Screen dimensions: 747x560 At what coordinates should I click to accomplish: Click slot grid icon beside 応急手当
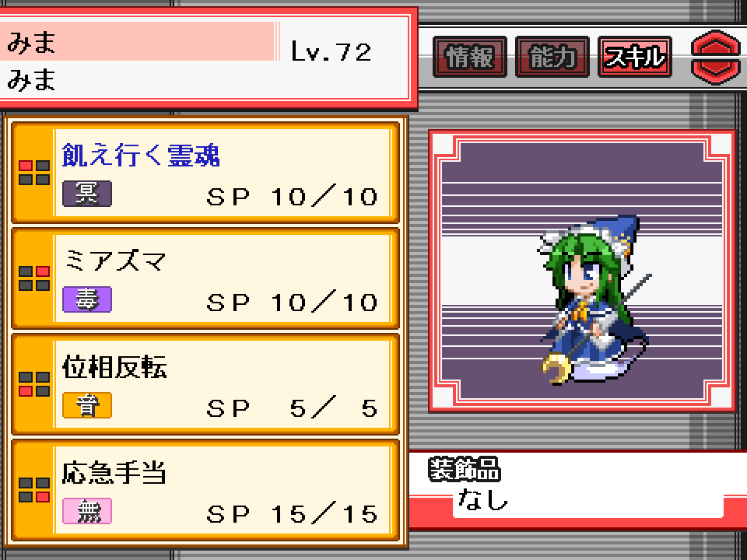(33, 490)
